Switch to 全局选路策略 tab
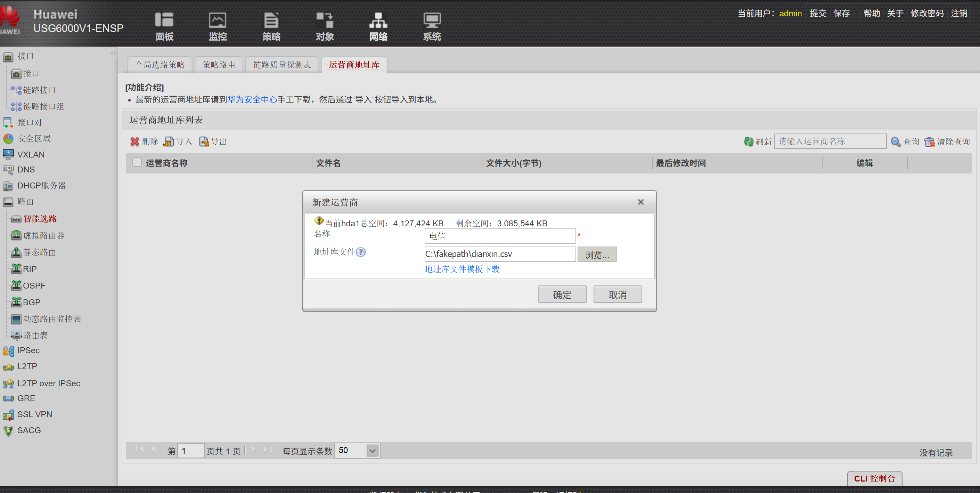The image size is (980, 493). (x=160, y=65)
